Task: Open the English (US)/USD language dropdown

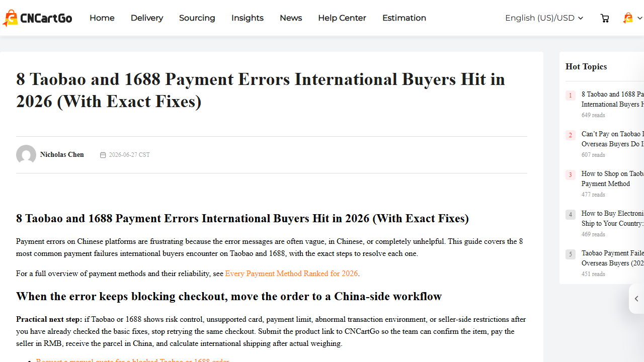Action: [544, 18]
